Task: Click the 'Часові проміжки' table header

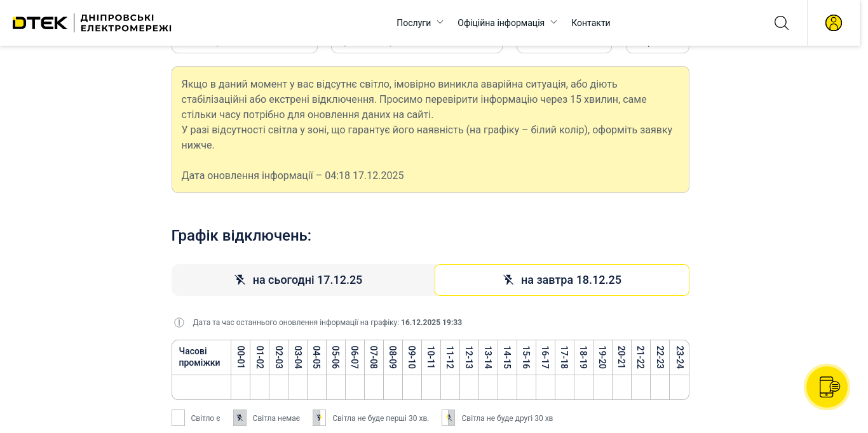Action: [201, 357]
